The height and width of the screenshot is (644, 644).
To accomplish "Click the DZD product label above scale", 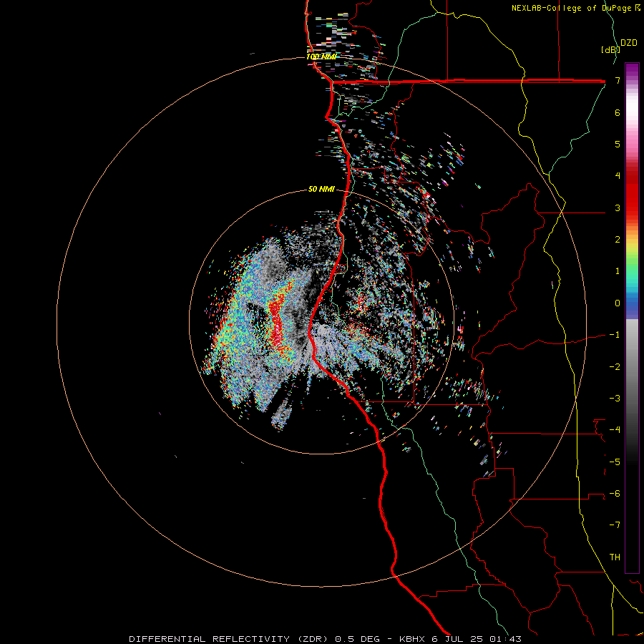I will (629, 43).
